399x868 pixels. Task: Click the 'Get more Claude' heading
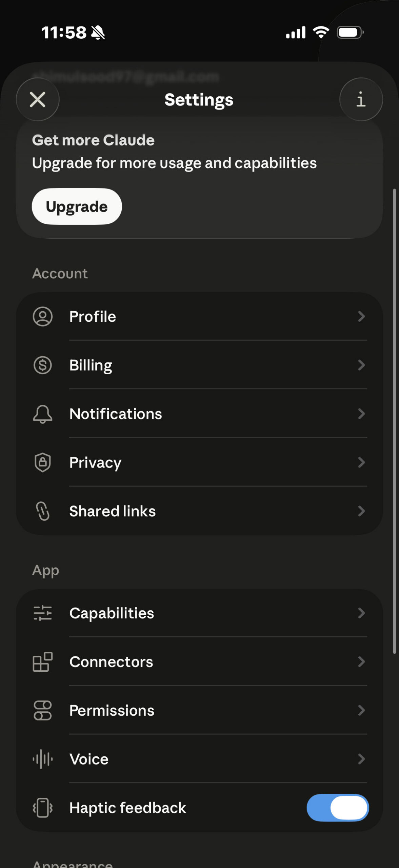(93, 140)
